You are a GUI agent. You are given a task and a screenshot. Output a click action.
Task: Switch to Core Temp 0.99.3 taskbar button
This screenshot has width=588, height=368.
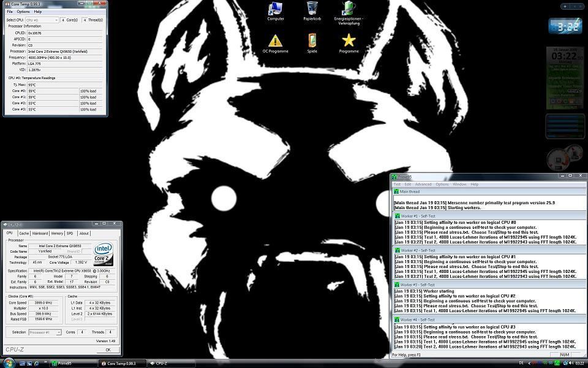pos(123,364)
